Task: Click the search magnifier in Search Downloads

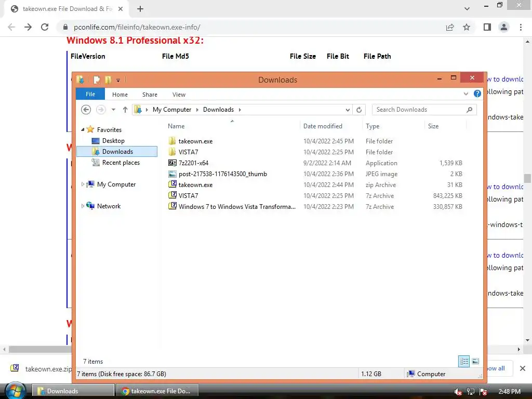Action: point(470,110)
